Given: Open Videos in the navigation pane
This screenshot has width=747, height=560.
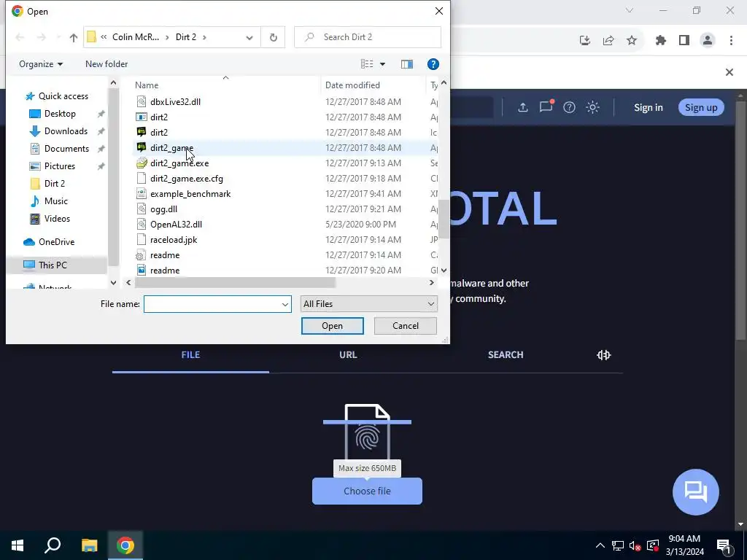Looking at the screenshot, I should [x=57, y=219].
